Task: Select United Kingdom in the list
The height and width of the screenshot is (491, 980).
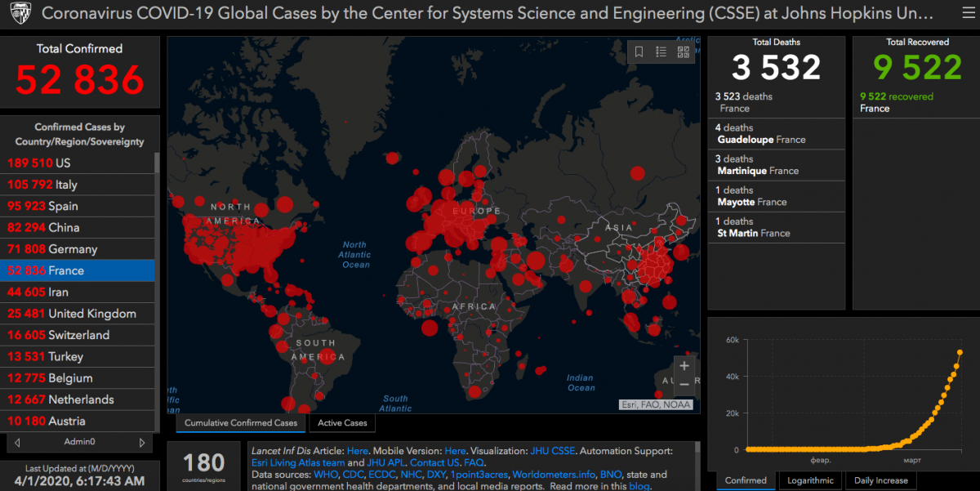Action: [x=78, y=314]
